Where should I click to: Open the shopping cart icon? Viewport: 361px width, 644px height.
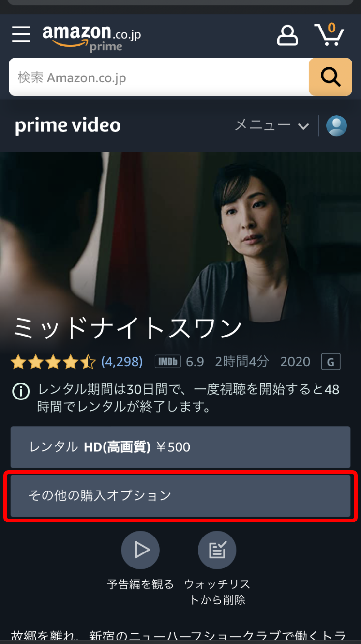pyautogui.click(x=330, y=34)
